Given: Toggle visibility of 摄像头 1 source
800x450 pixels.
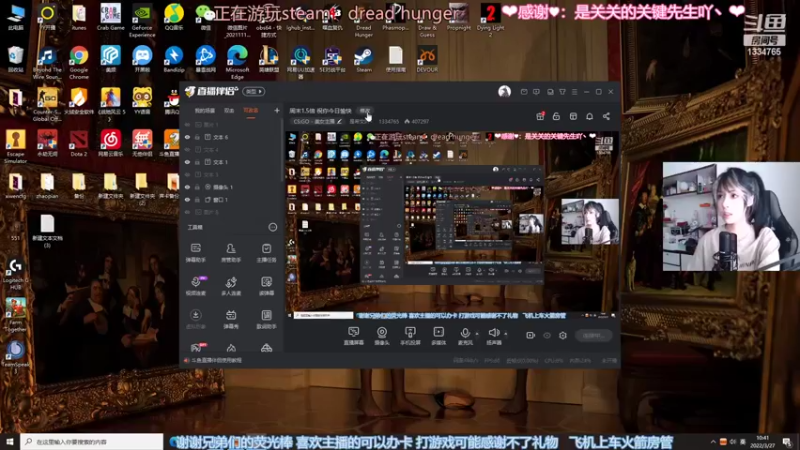Looking at the screenshot, I should pyautogui.click(x=187, y=187).
